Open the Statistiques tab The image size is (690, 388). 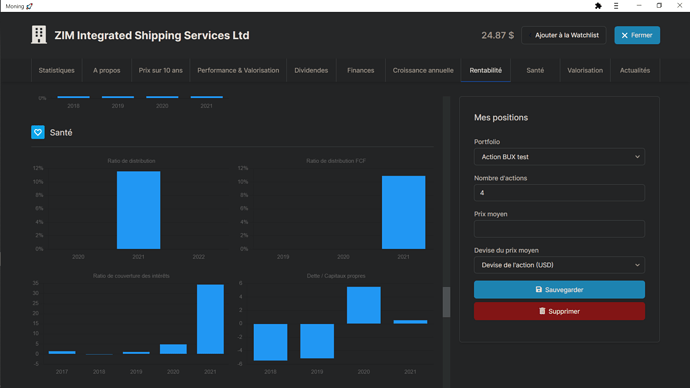click(56, 70)
